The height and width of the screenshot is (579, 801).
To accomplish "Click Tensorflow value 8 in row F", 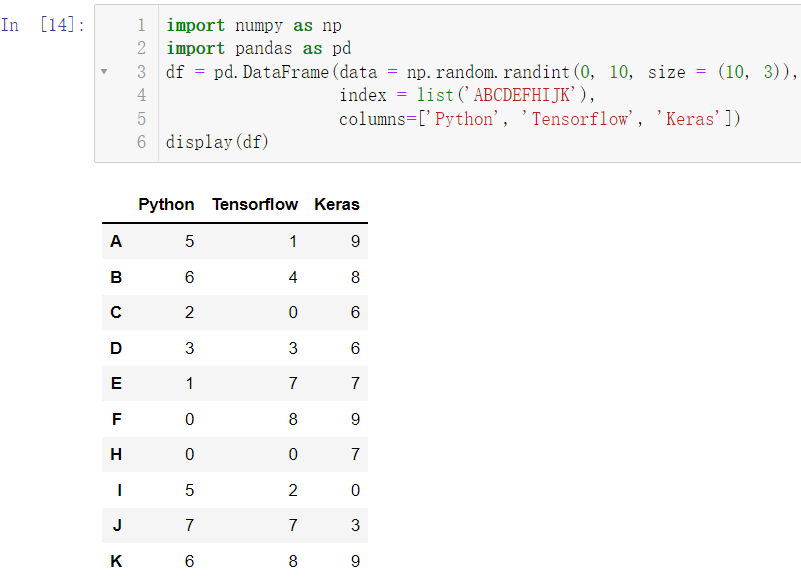I will pos(293,419).
